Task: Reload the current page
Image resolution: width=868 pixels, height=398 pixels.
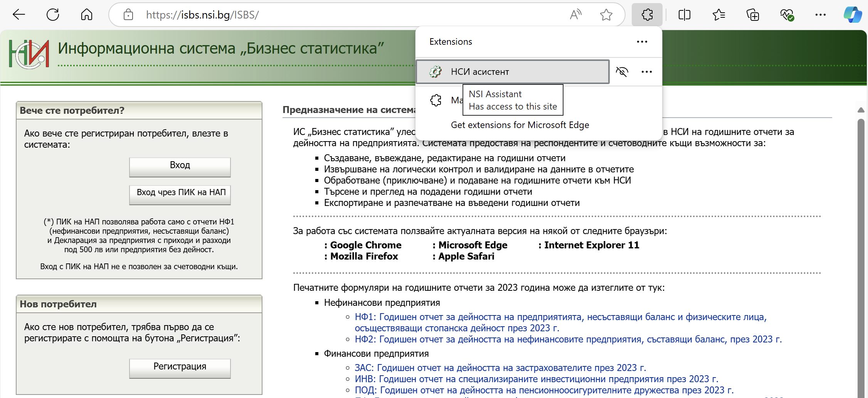Action: coord(52,15)
